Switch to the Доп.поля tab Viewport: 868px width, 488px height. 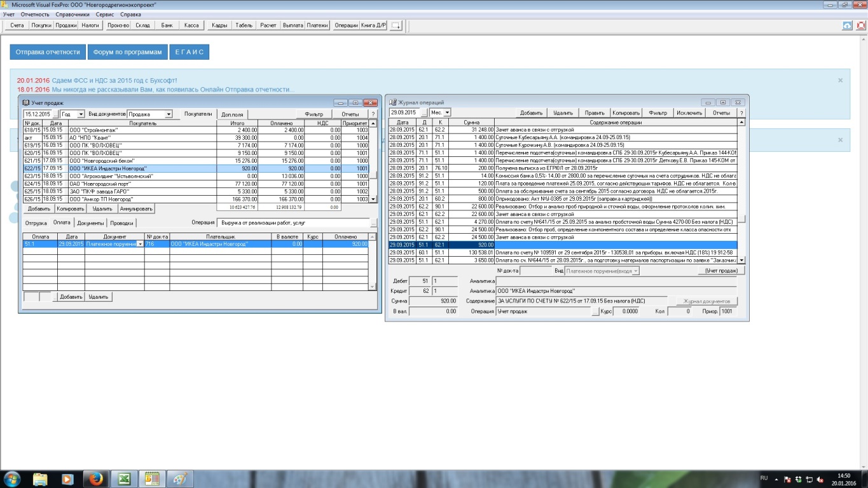click(x=232, y=114)
